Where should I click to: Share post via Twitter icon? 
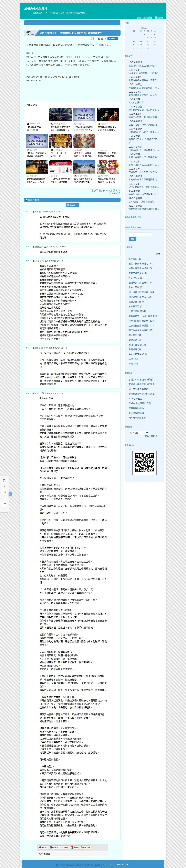click(x=105, y=39)
